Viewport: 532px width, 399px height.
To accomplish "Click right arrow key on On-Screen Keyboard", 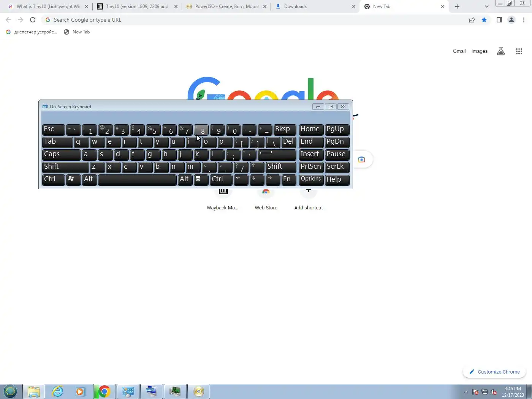I will click(x=273, y=180).
